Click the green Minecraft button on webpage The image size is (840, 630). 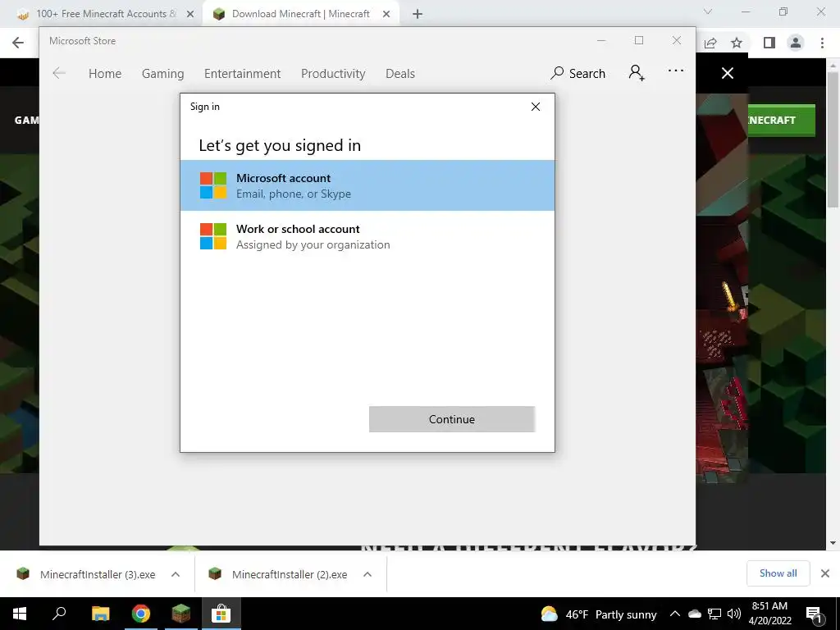click(x=782, y=120)
